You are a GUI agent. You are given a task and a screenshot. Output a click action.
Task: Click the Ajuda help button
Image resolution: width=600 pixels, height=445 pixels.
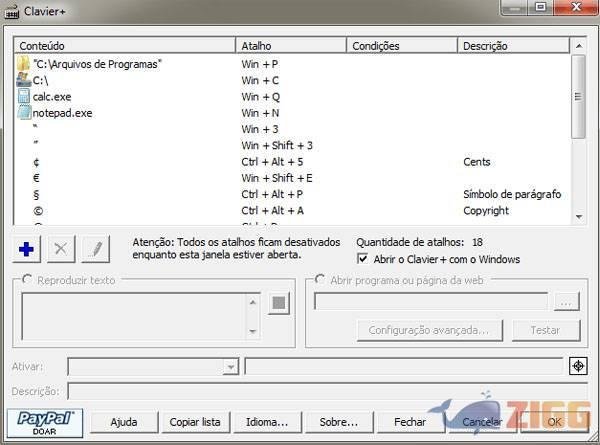(x=123, y=422)
